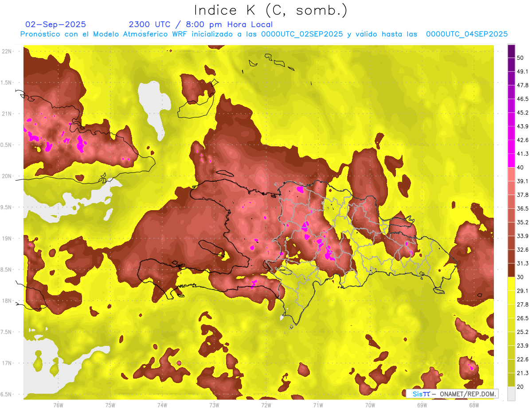
Task: Click the '21N' latitude label
Action: tap(7, 114)
